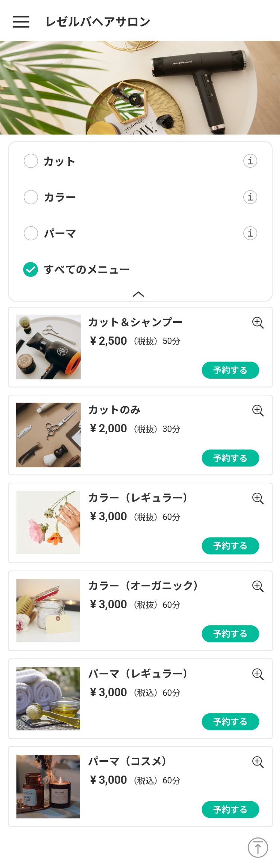
Task: Zoom into パーマ（コスメ）details
Action: coord(258,762)
